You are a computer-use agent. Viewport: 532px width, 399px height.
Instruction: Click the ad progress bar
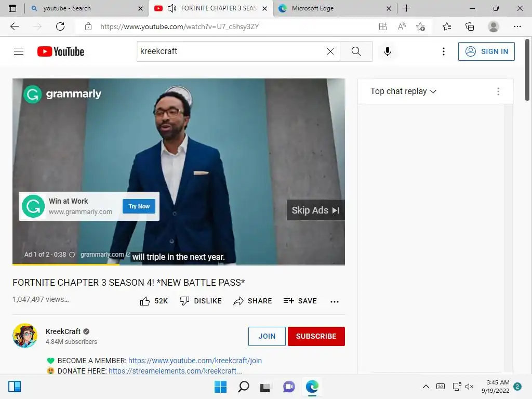coord(179,264)
